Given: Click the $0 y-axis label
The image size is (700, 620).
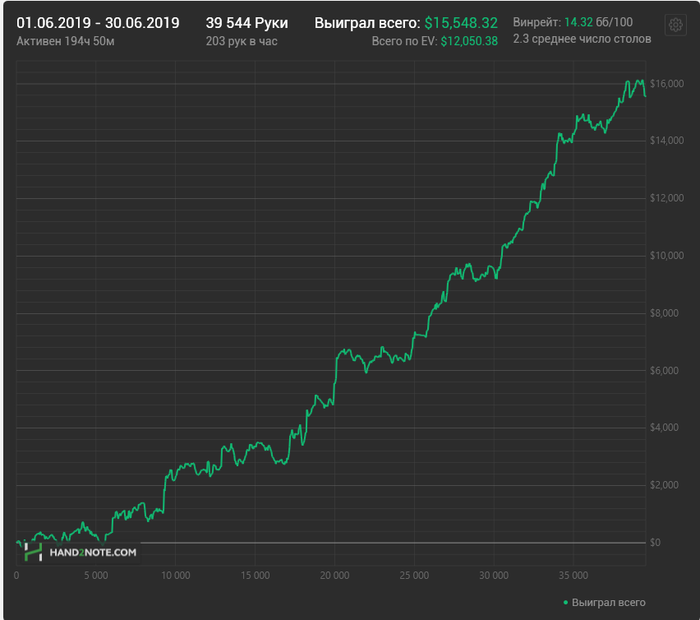Looking at the screenshot, I should tap(655, 542).
